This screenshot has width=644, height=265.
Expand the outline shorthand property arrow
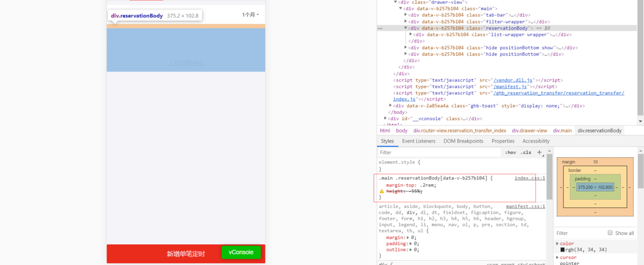point(411,250)
